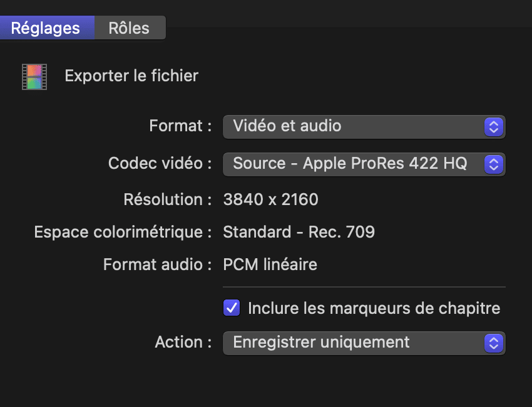
Task: Click the 'PCM linéaire' audio format value
Action: 270,264
